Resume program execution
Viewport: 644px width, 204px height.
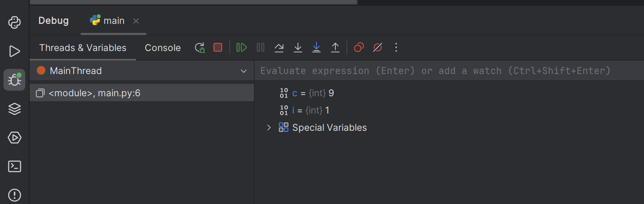tap(242, 48)
